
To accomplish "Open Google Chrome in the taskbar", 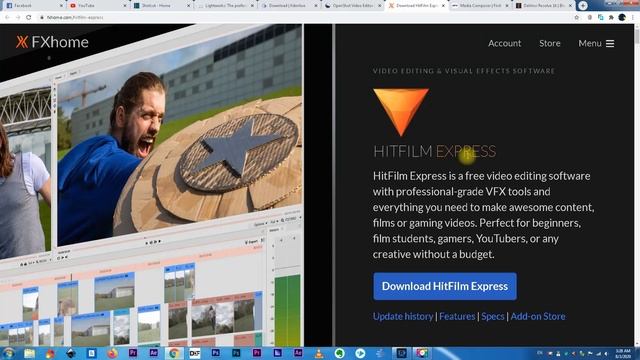I will 174,353.
